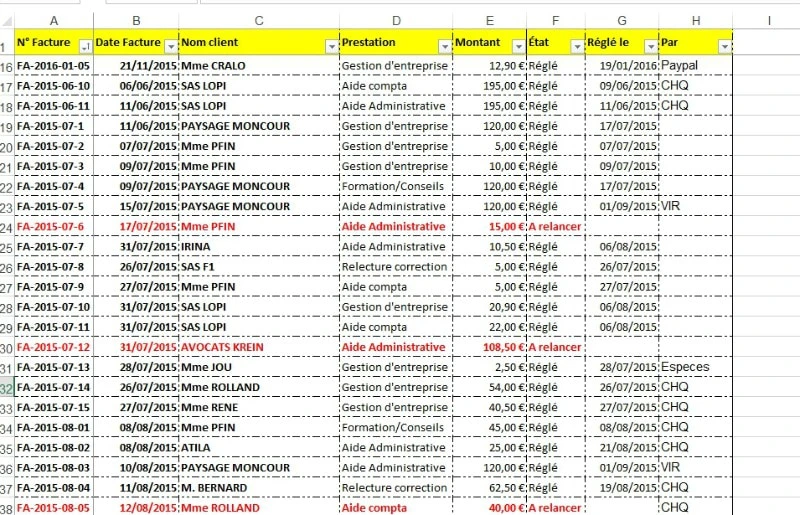Open the Date Facture filter dropdown
The image size is (800, 515).
171,47
